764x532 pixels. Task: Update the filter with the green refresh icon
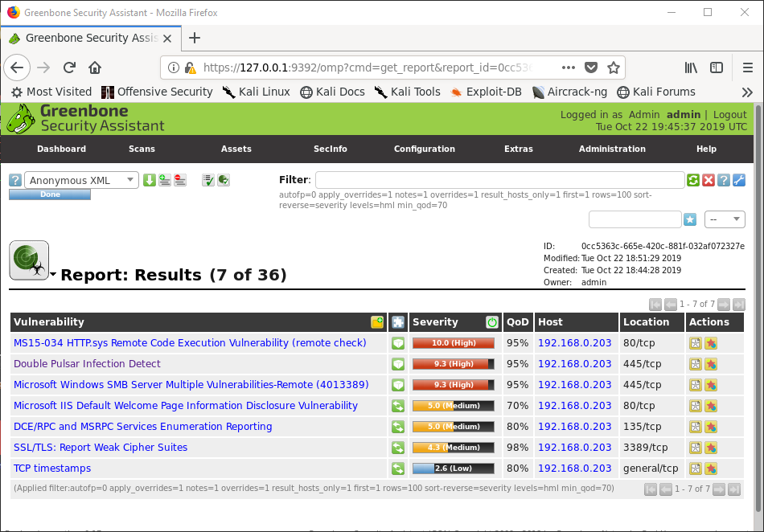693,180
